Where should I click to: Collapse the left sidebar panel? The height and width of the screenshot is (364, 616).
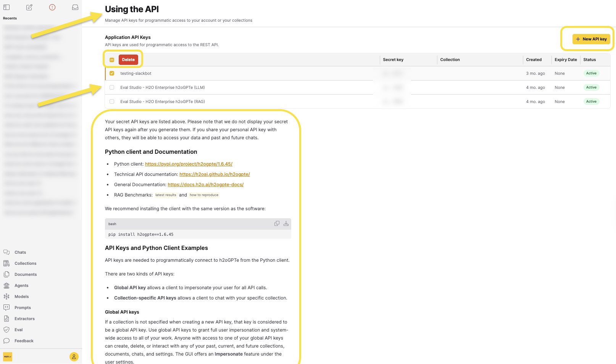[6, 7]
